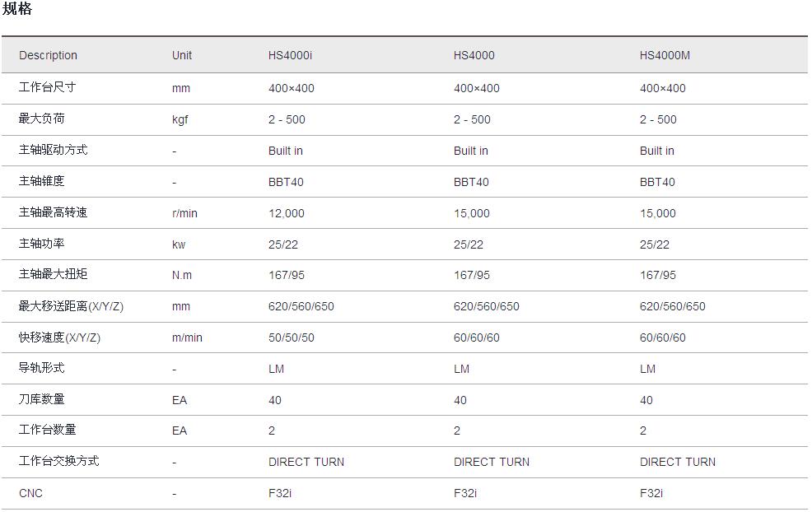Select the 工作台交换方式 row label
The image size is (812, 512).
tap(58, 461)
